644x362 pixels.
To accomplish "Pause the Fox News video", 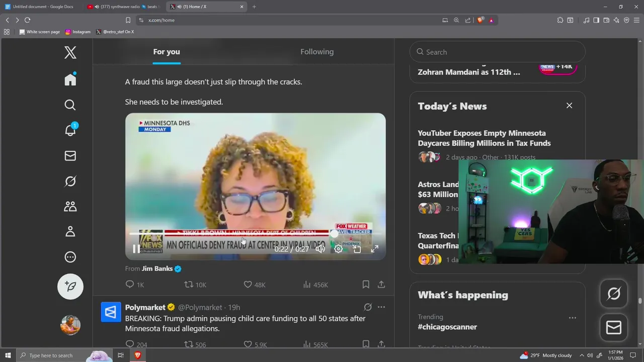I will pos(136,249).
